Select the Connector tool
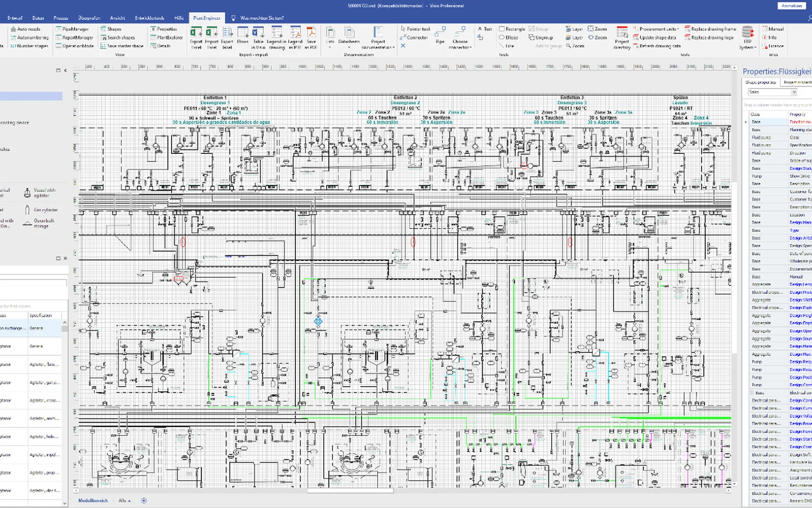Screen dimensions: 812x508 (414, 38)
